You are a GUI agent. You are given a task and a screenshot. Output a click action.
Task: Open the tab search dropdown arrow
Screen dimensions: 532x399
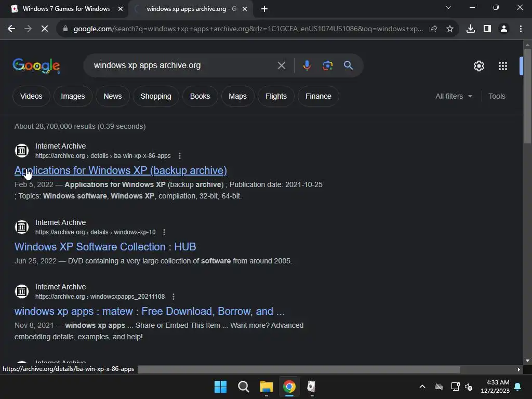448,7
